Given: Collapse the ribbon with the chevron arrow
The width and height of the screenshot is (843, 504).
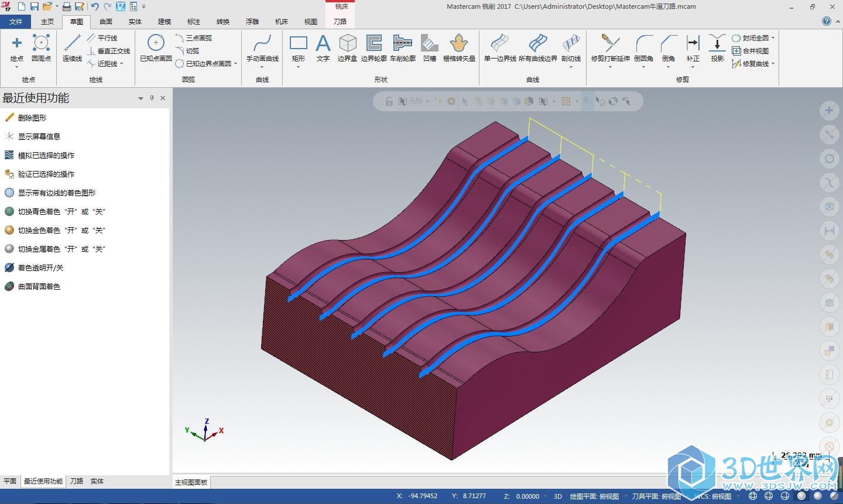Looking at the screenshot, I should click(837, 21).
